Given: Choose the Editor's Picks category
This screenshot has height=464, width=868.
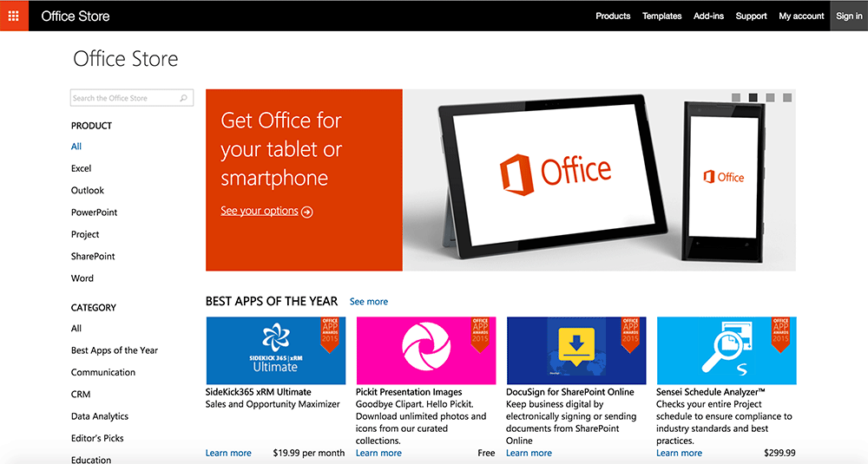Looking at the screenshot, I should click(97, 438).
